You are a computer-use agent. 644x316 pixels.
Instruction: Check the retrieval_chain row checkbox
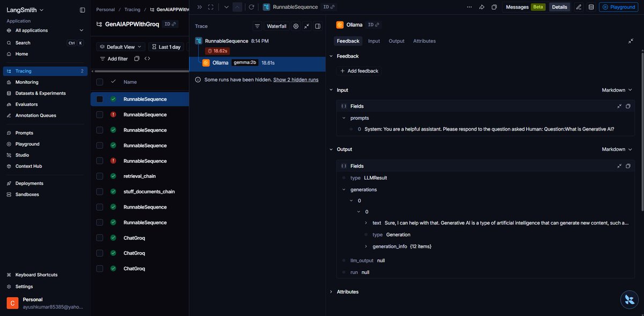point(99,176)
